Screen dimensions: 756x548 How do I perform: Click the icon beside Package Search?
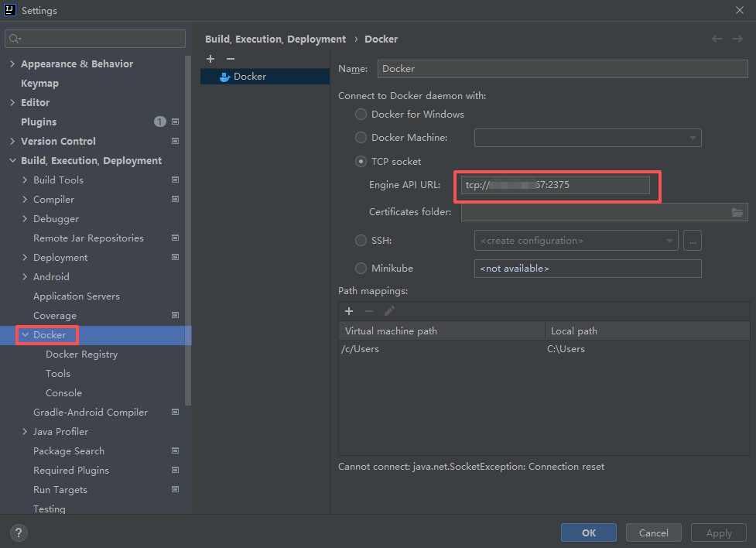click(x=176, y=450)
